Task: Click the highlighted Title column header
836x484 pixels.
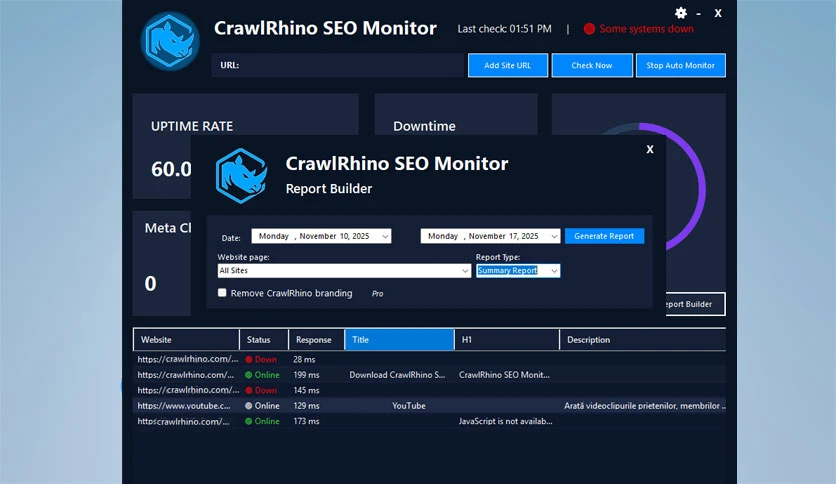Action: coord(399,340)
